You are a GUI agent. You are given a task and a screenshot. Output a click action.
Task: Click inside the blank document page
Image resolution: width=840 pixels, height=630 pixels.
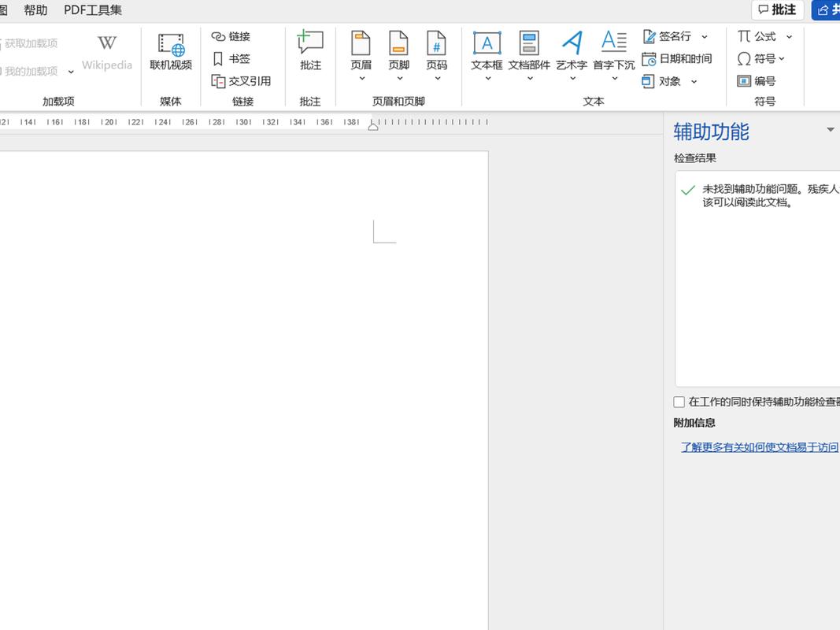(x=244, y=390)
